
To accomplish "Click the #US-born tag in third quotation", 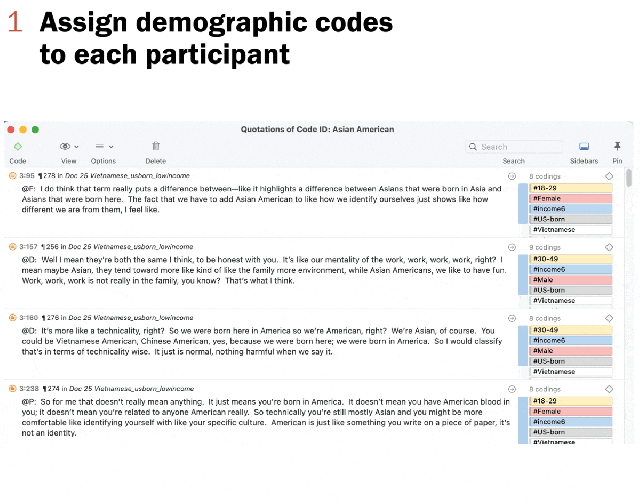I will [x=569, y=360].
